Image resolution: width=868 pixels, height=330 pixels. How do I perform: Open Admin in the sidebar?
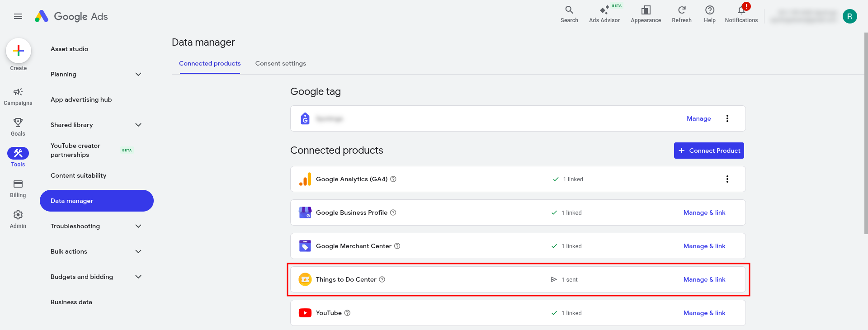[18, 219]
